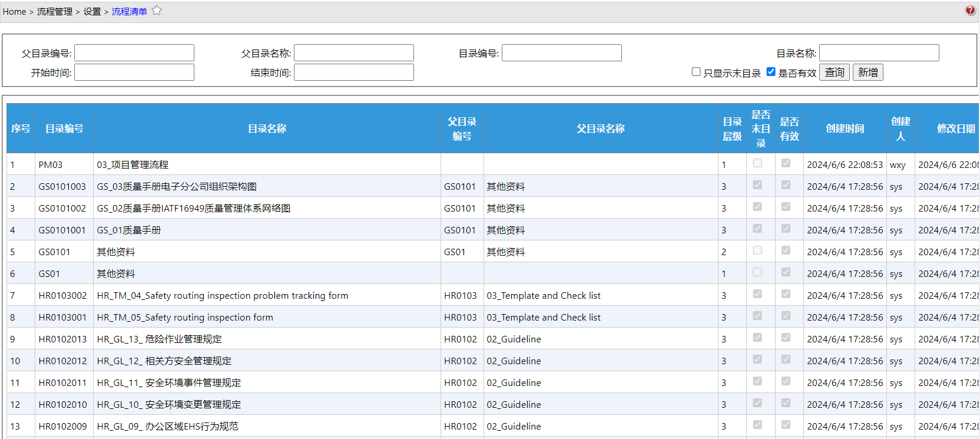Screen dimensions: 980x439
Task: Toggle 是否有效 checkbox in PM03 row
Action: [786, 163]
